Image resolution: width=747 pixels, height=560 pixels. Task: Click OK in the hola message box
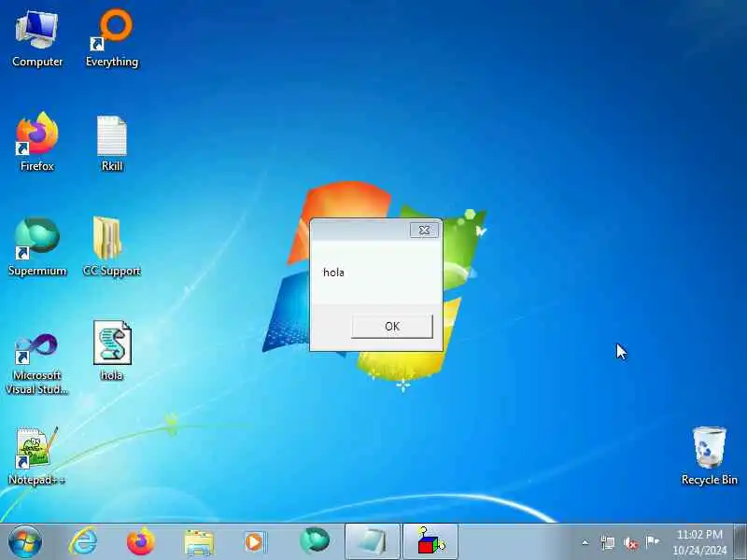pyautogui.click(x=392, y=326)
